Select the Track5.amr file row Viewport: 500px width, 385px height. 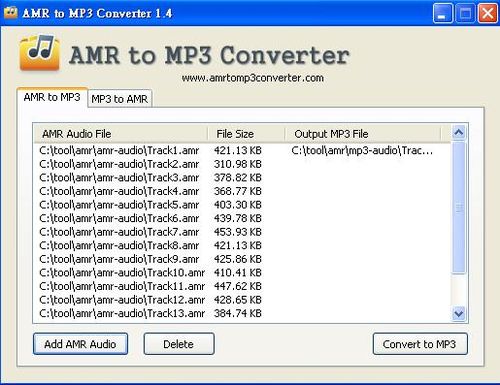242,205
